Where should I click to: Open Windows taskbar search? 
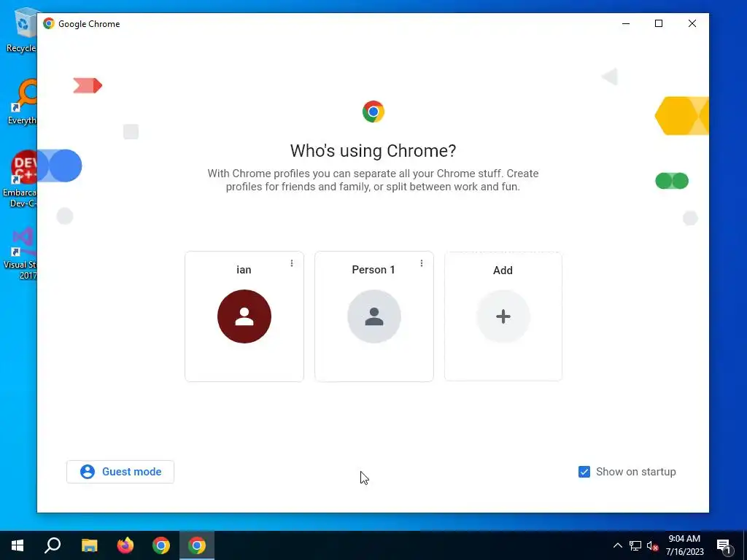(x=53, y=545)
